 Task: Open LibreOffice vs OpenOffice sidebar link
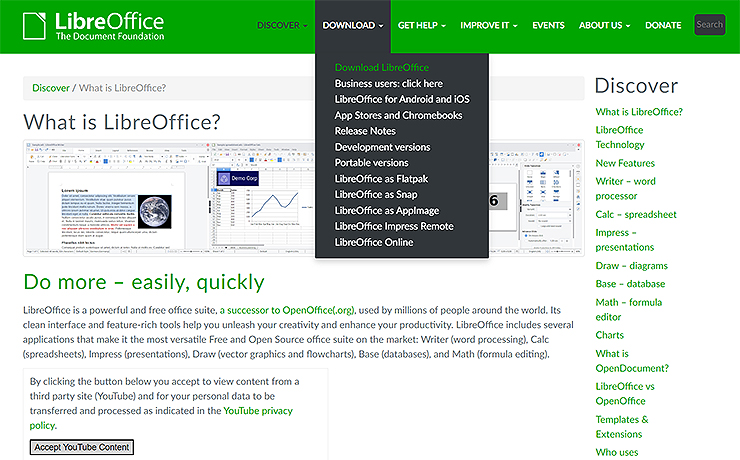click(625, 393)
